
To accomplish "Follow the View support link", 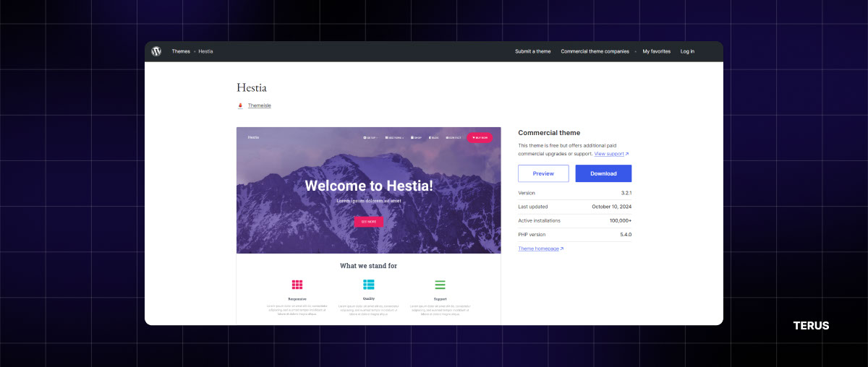I will point(611,154).
